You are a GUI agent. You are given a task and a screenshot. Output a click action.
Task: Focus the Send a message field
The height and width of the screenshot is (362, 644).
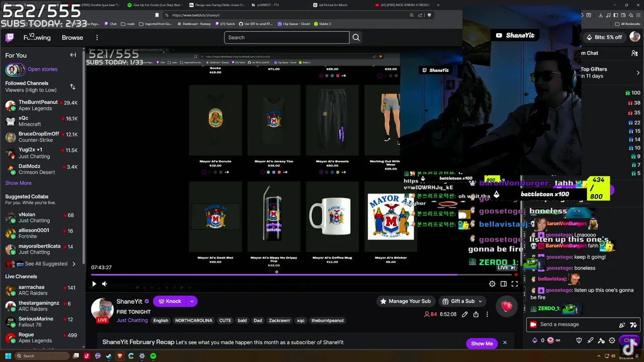coord(583,324)
